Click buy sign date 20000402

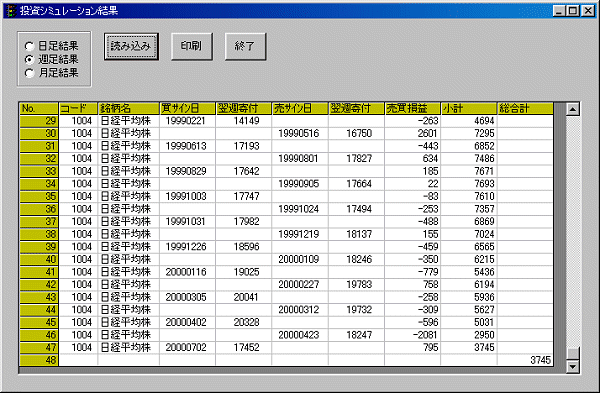click(x=186, y=323)
